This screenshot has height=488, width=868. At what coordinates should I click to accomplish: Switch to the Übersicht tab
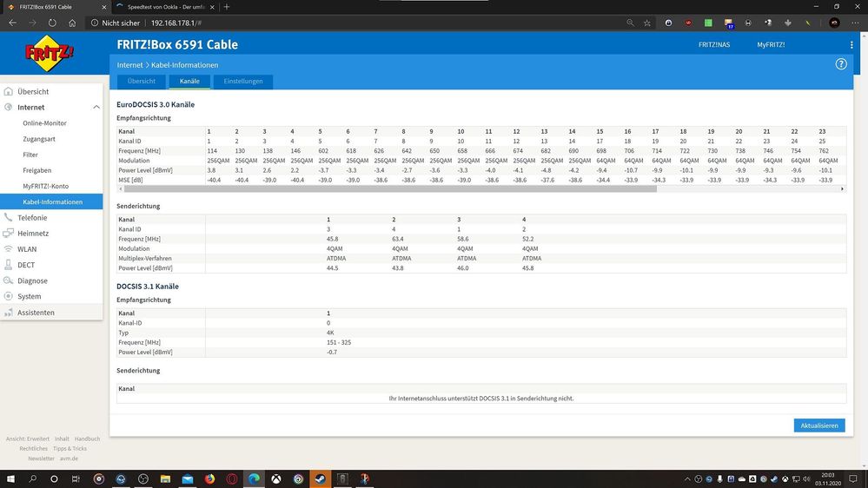tap(141, 82)
